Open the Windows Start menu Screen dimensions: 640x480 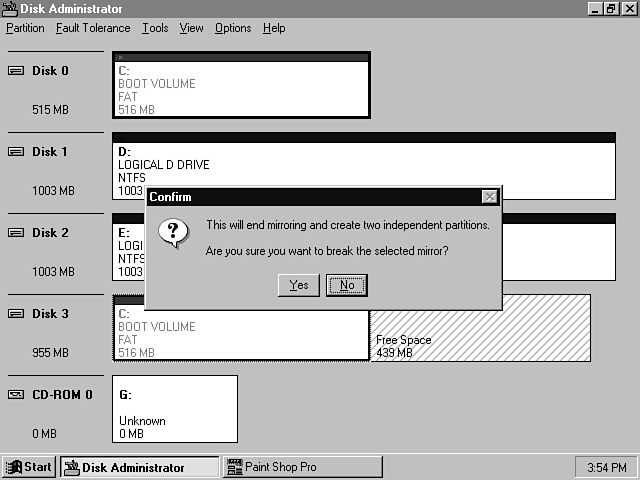[29, 467]
